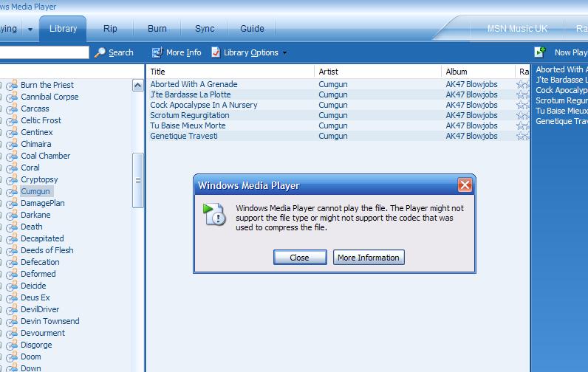Select the Devourment tree item
588x372 pixels.
tap(43, 333)
